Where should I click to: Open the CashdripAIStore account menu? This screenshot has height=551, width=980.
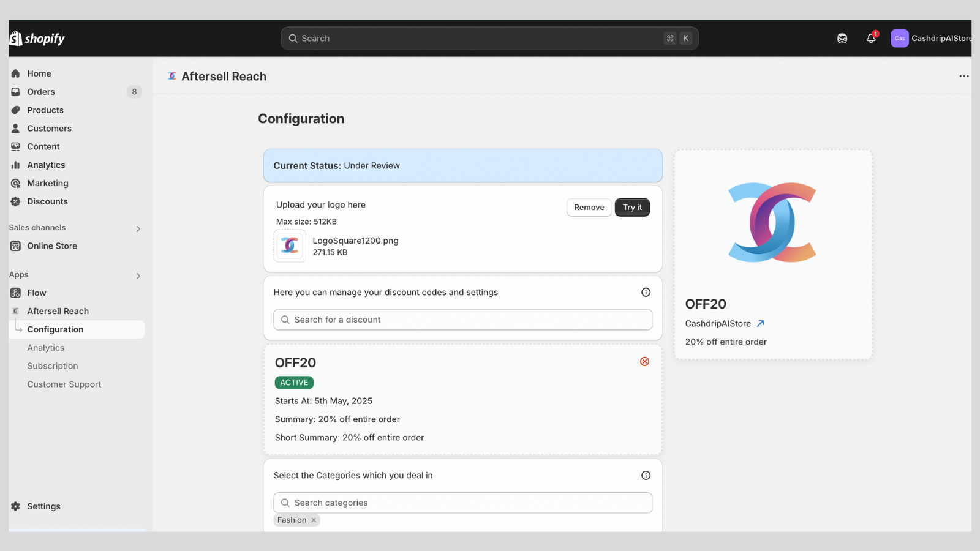tap(931, 38)
